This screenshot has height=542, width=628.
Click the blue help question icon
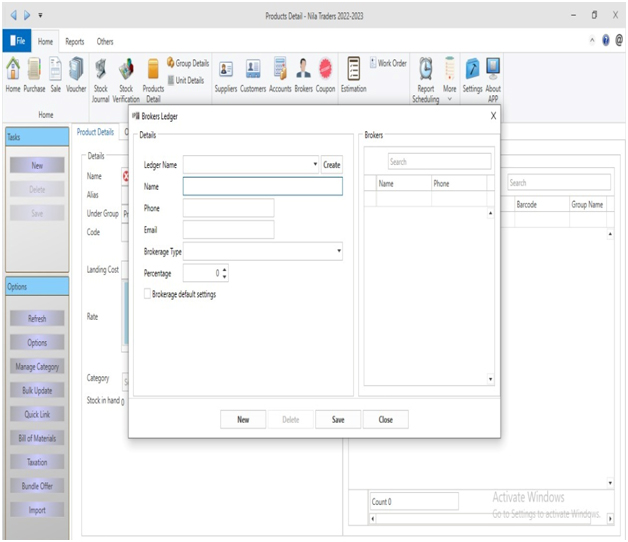[x=606, y=40]
